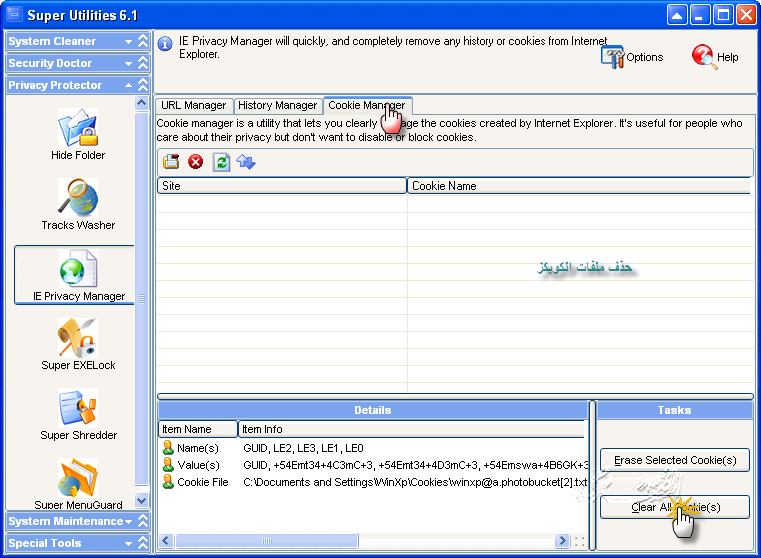Open the Super Shredder tool
This screenshot has width=761, height=558.
point(78,408)
